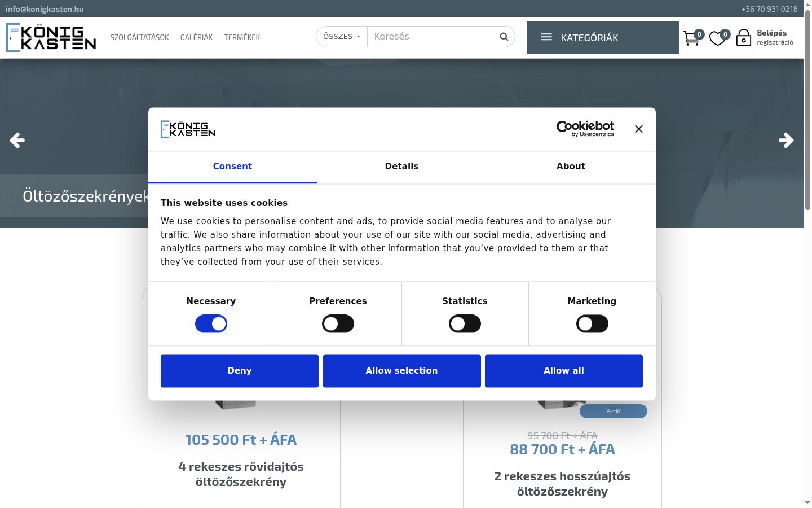Enable the Statistics cookies switch
812x508 pixels.
pos(465,324)
